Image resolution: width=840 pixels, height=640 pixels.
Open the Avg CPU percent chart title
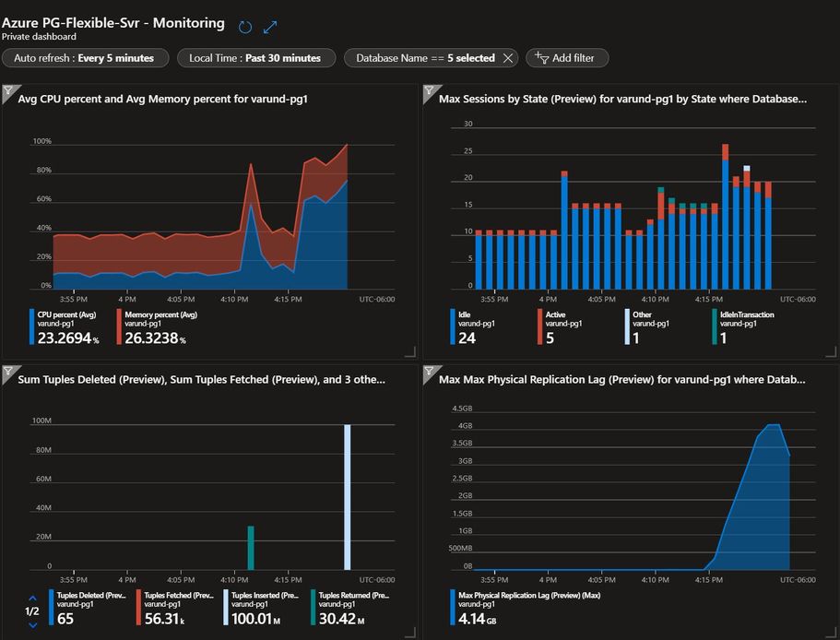pos(162,99)
